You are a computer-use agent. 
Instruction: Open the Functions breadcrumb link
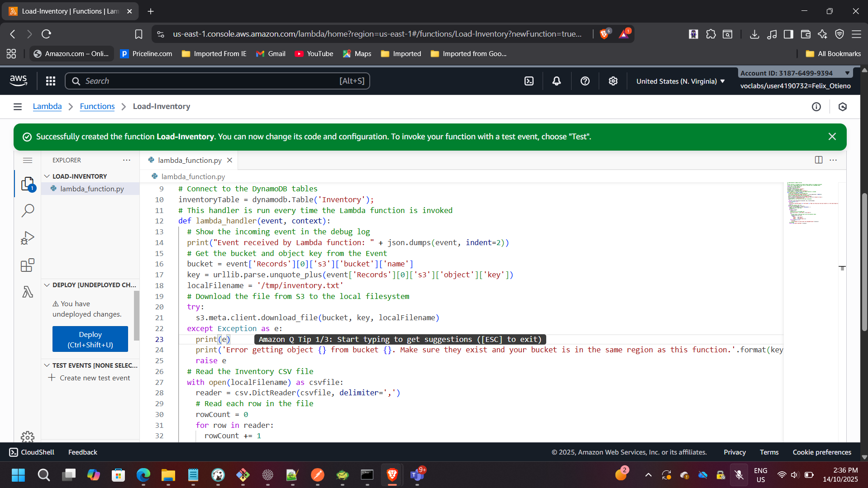point(97,106)
